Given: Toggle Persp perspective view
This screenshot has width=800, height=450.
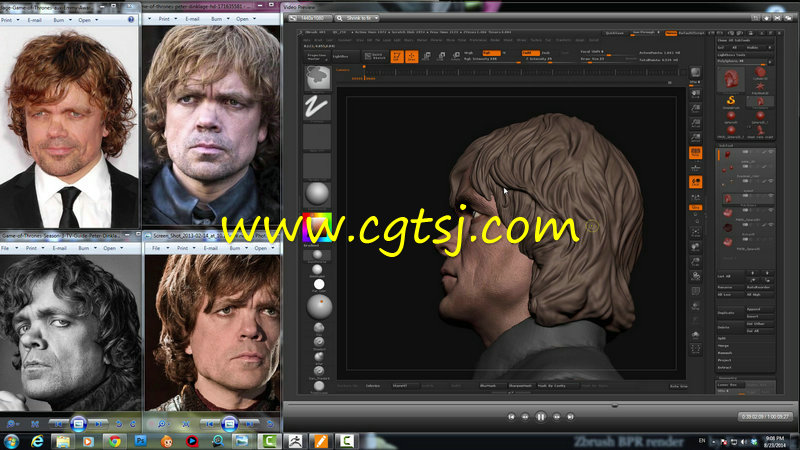Looking at the screenshot, I should (x=695, y=153).
